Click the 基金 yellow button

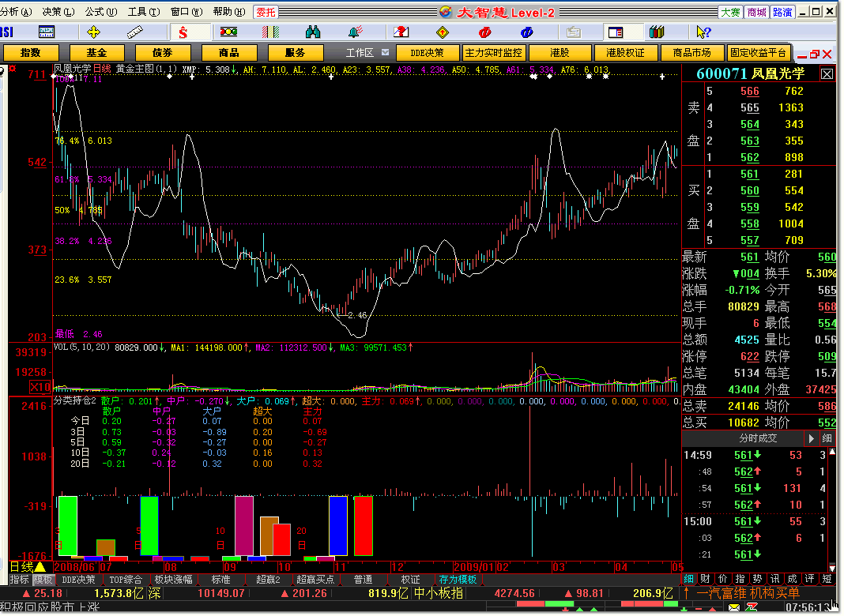[97, 53]
